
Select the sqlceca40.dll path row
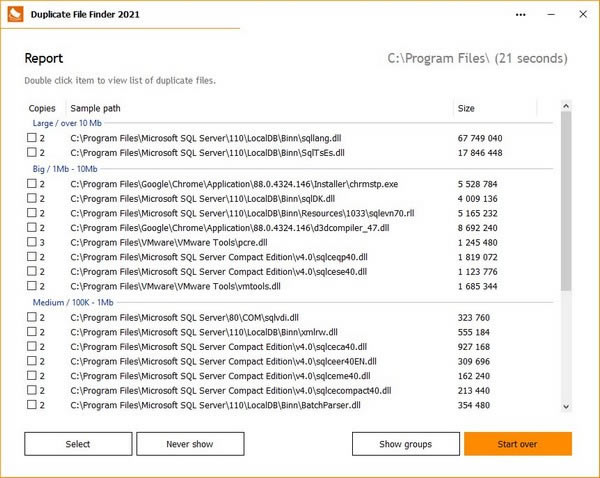point(218,346)
